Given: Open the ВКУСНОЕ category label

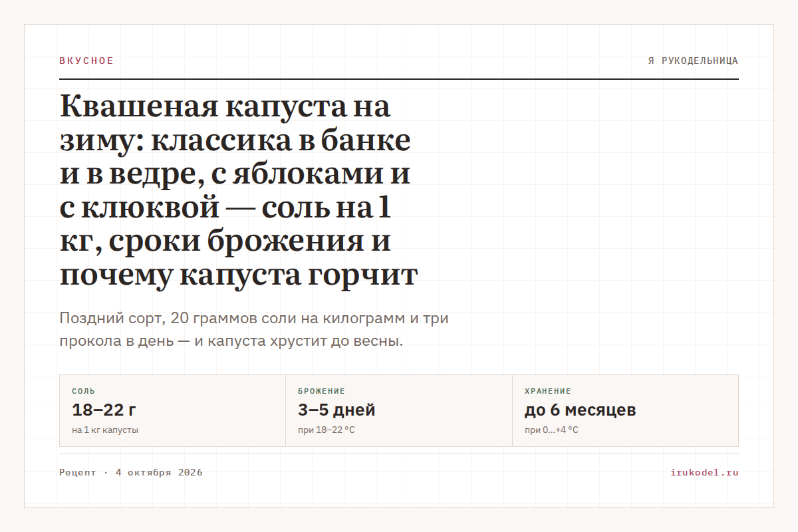Looking at the screenshot, I should tap(86, 61).
